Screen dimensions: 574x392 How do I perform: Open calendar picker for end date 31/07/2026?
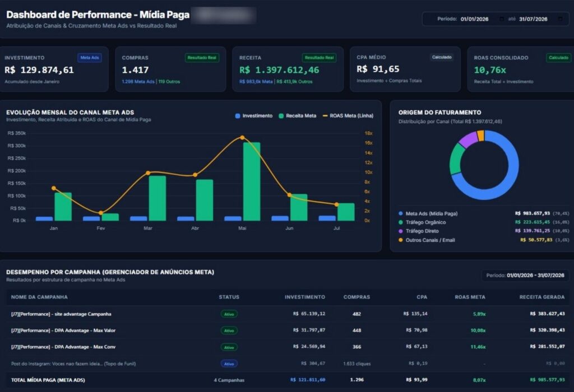point(560,19)
